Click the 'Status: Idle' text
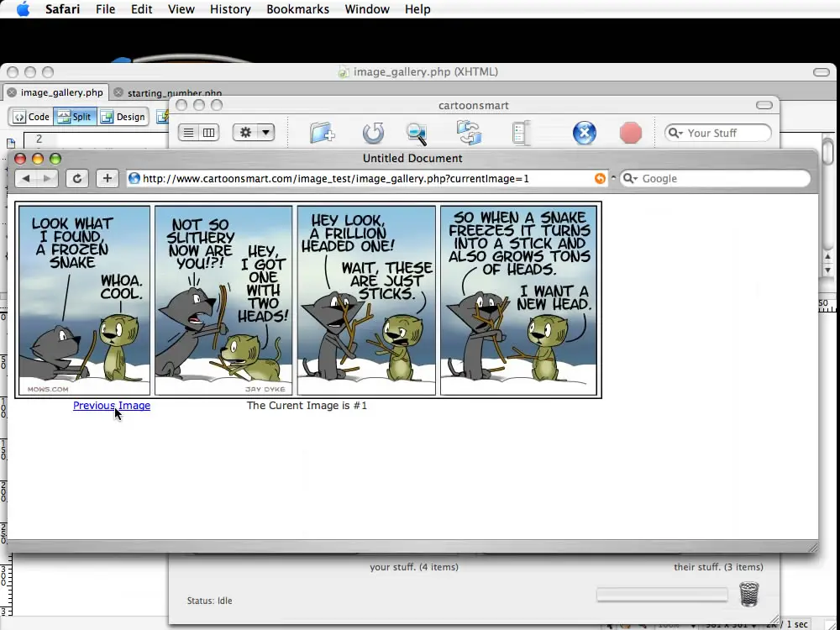The image size is (840, 630). pos(209,601)
